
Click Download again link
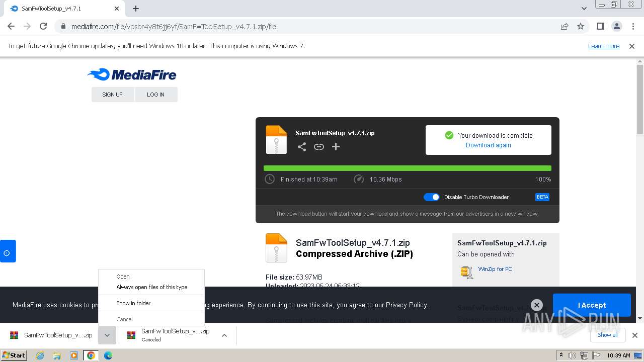click(x=489, y=145)
